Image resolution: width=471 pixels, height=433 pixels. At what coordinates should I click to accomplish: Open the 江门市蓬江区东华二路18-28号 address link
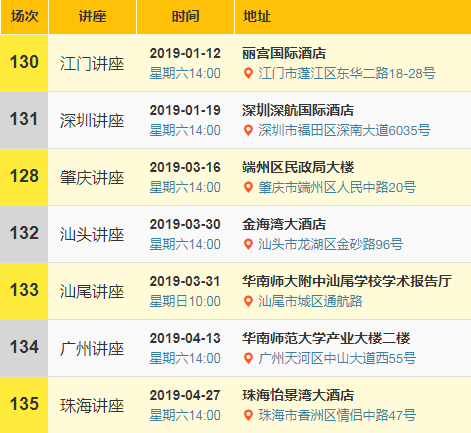point(347,73)
